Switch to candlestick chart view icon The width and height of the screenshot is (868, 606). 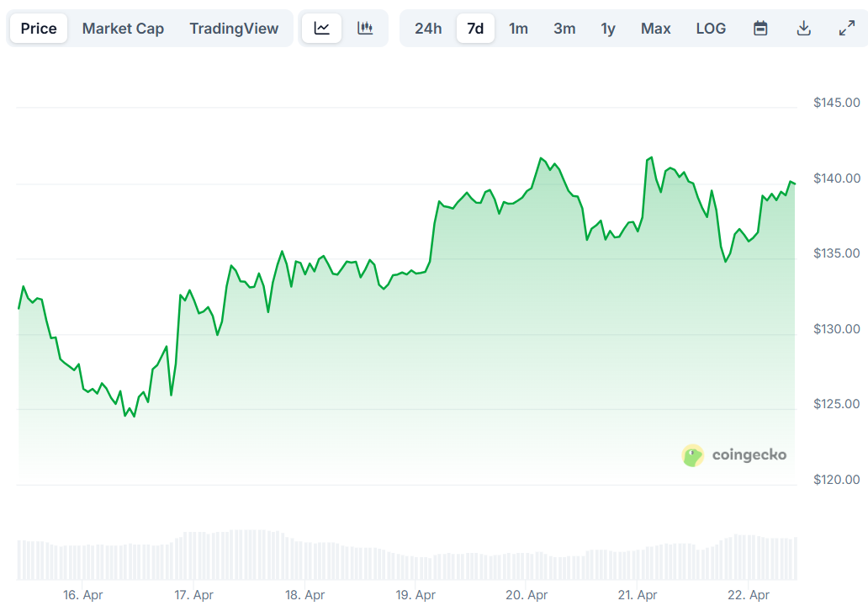click(x=365, y=29)
